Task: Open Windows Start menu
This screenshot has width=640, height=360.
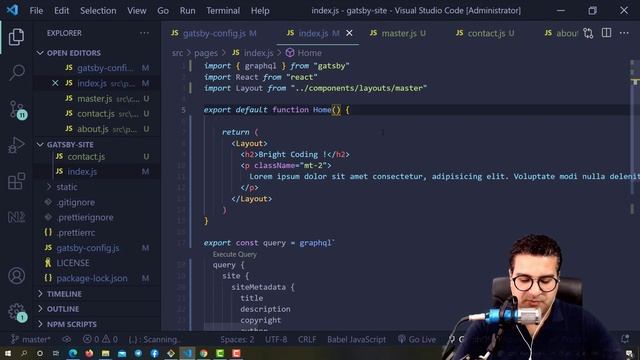Action: click(8, 353)
